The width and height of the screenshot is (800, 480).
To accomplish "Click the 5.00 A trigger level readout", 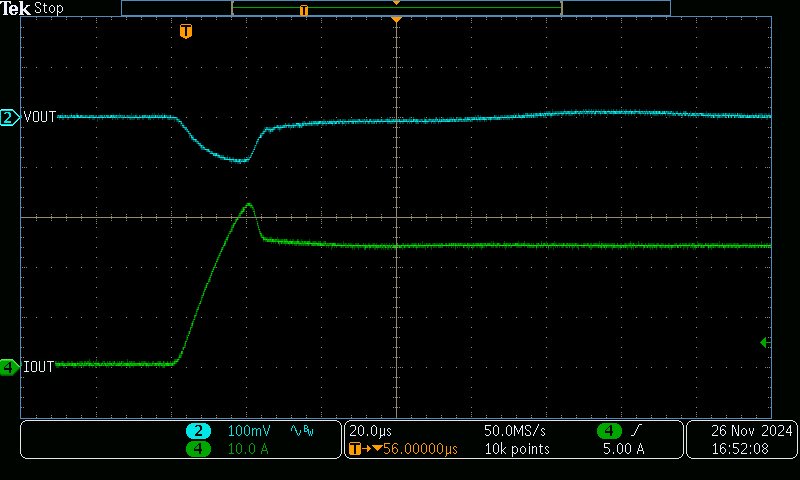I will pos(622,450).
